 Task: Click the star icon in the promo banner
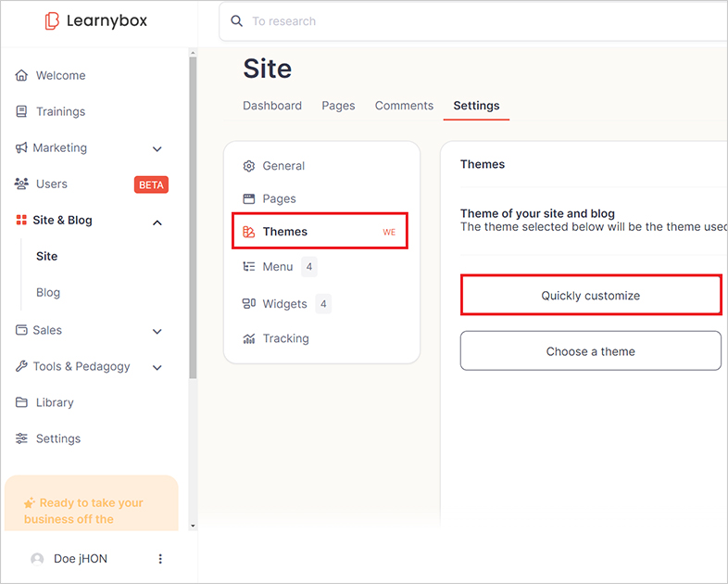pyautogui.click(x=30, y=502)
